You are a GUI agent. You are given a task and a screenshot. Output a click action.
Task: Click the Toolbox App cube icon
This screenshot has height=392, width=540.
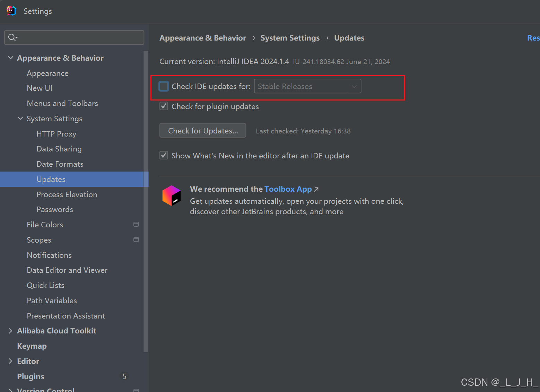tap(172, 195)
